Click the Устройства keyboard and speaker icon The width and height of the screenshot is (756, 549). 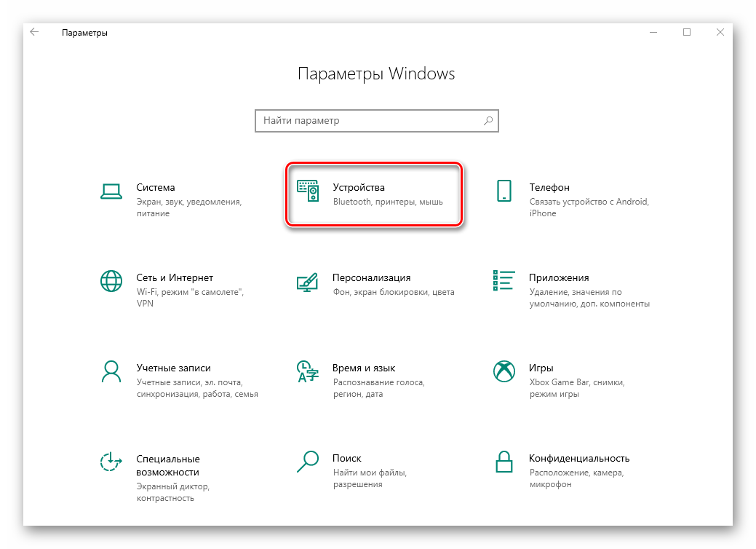(x=308, y=191)
